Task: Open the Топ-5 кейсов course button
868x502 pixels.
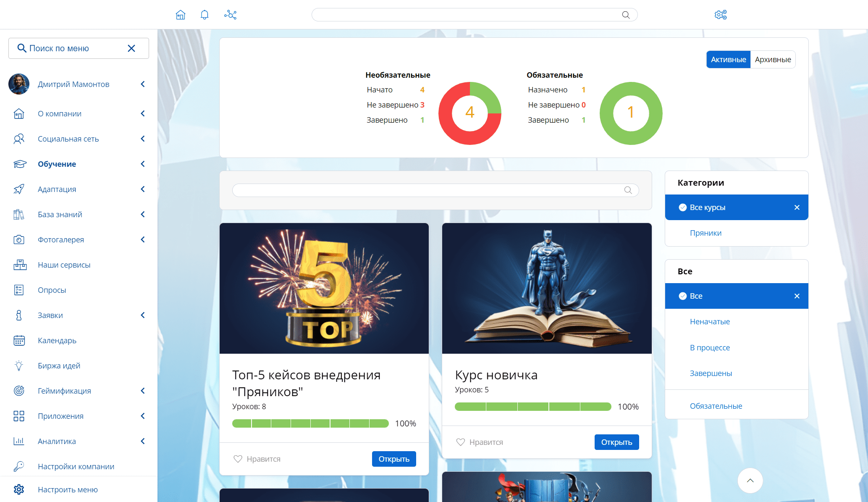Action: click(393, 459)
